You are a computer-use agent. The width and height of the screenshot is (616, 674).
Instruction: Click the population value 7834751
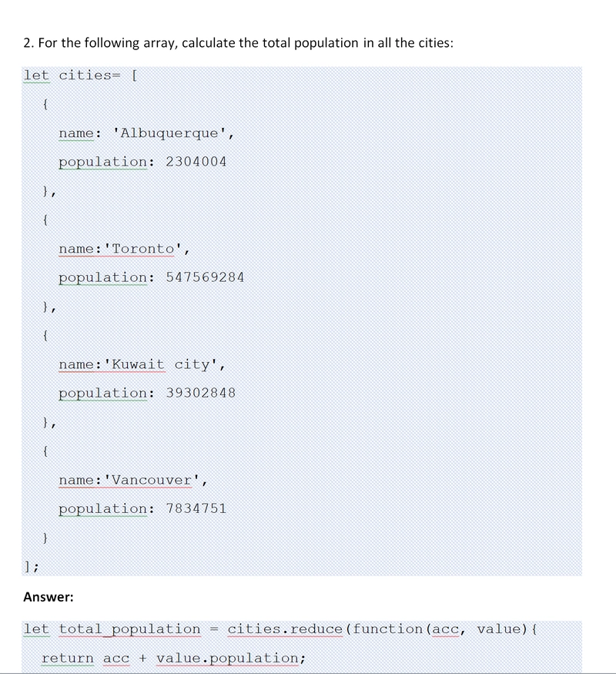(196, 508)
